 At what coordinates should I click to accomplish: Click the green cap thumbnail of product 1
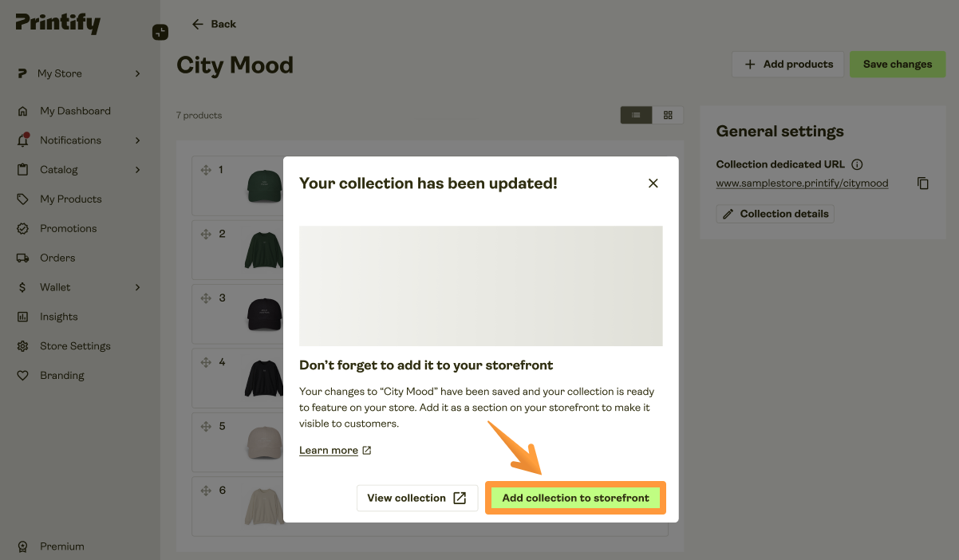coord(263,185)
